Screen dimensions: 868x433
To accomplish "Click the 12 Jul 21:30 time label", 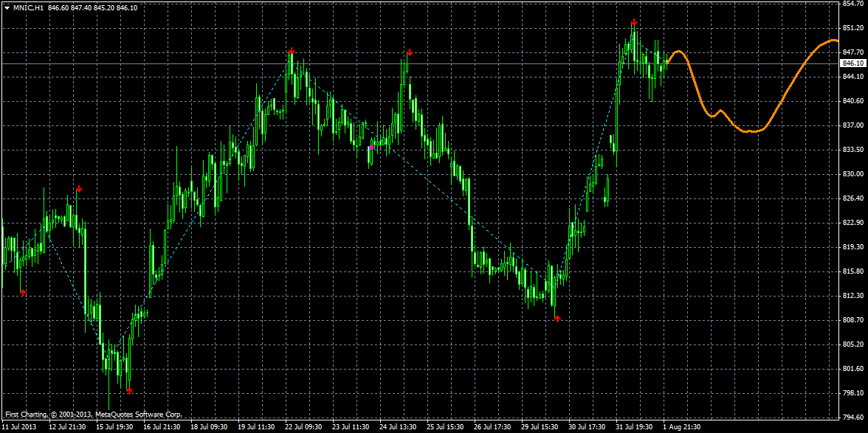I will click(x=68, y=427).
